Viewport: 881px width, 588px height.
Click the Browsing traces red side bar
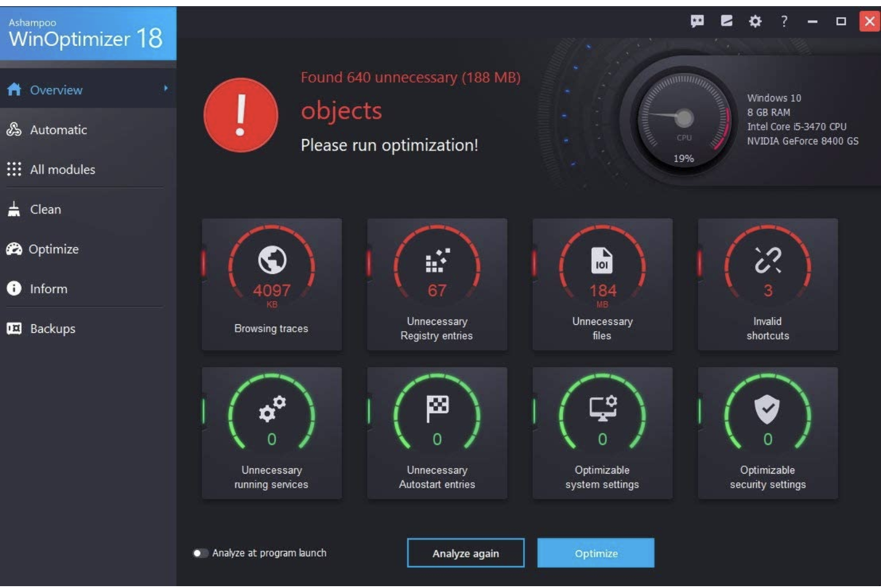click(204, 263)
